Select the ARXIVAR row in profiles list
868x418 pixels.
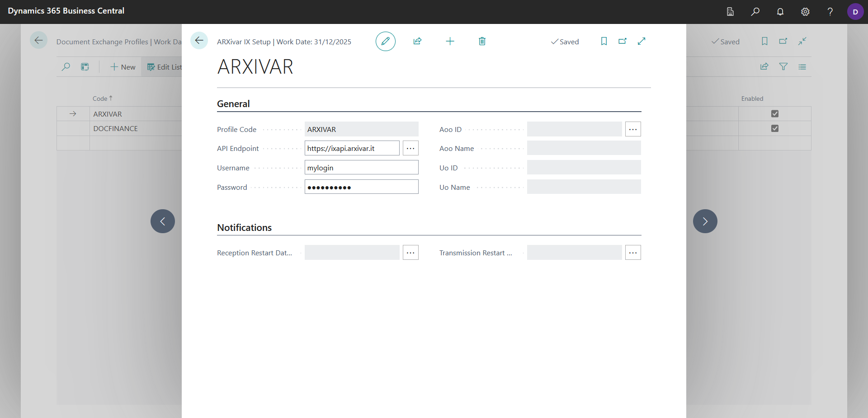[x=108, y=114]
